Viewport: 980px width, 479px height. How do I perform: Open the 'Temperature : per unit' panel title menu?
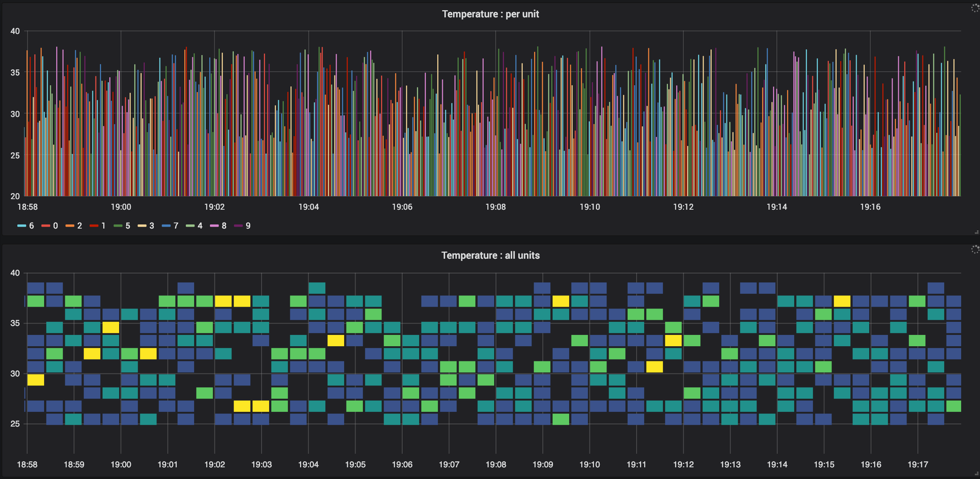tap(490, 14)
